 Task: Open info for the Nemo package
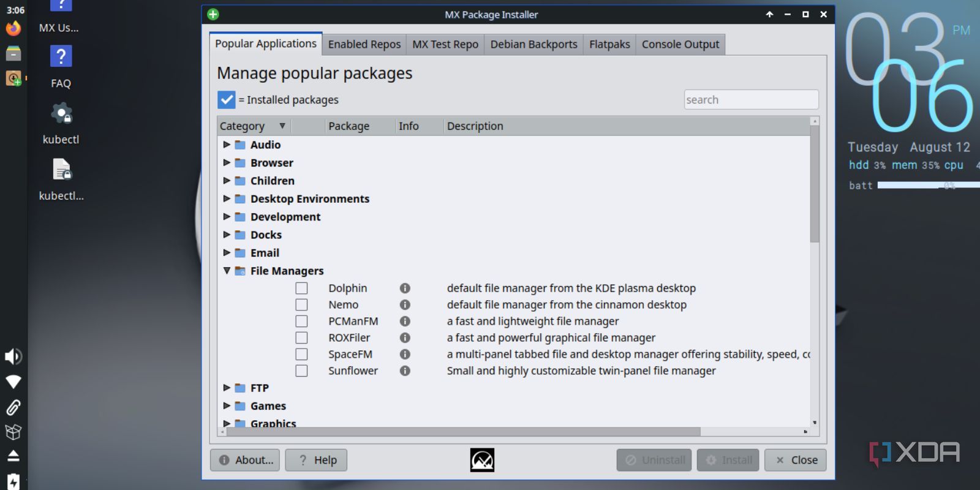point(405,304)
